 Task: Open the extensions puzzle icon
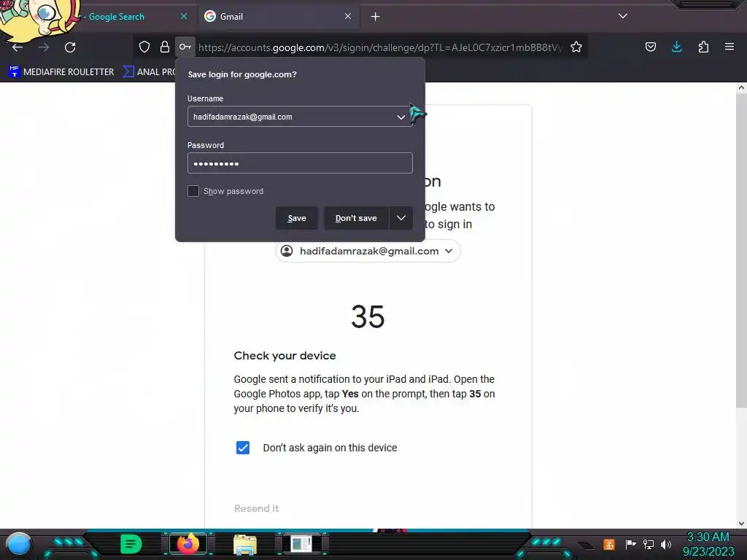click(x=703, y=47)
